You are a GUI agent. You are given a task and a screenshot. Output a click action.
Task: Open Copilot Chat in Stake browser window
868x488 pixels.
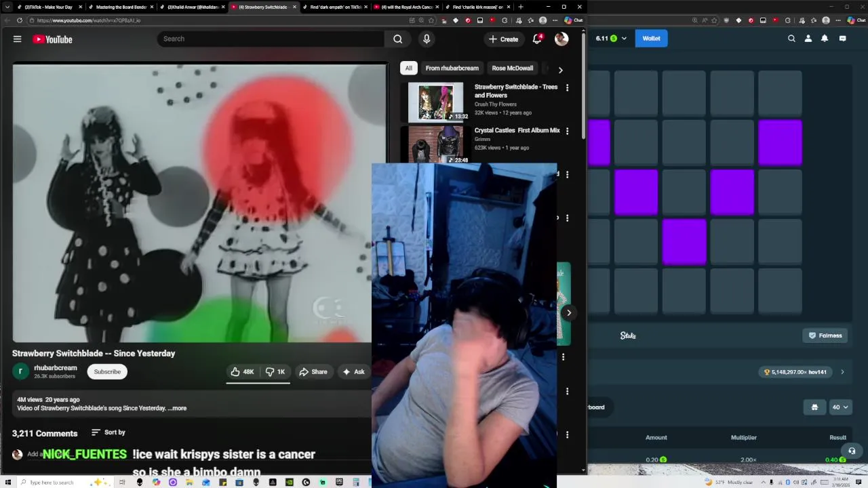[856, 20]
